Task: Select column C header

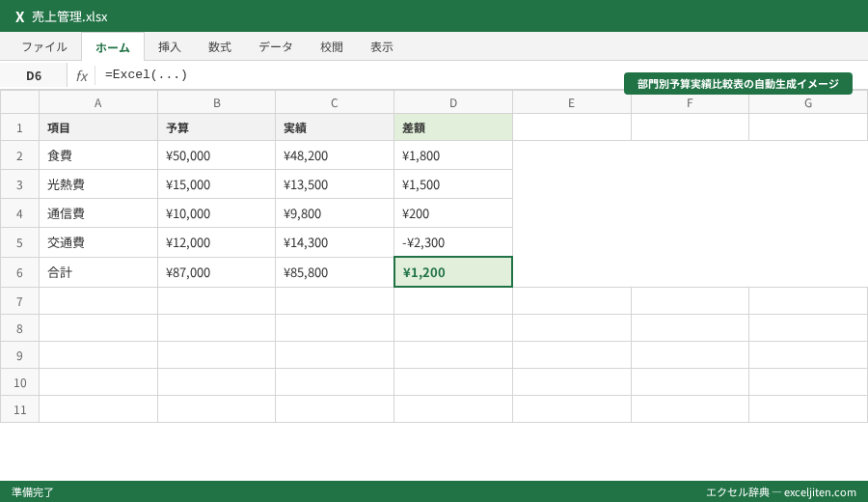Action: (x=335, y=102)
